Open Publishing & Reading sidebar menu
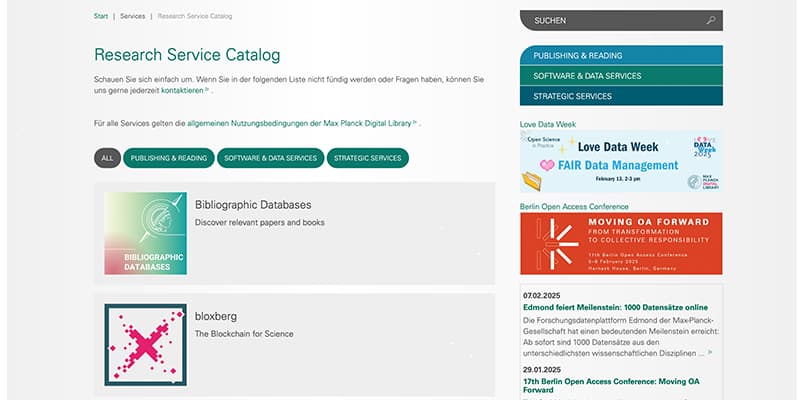 click(x=621, y=55)
